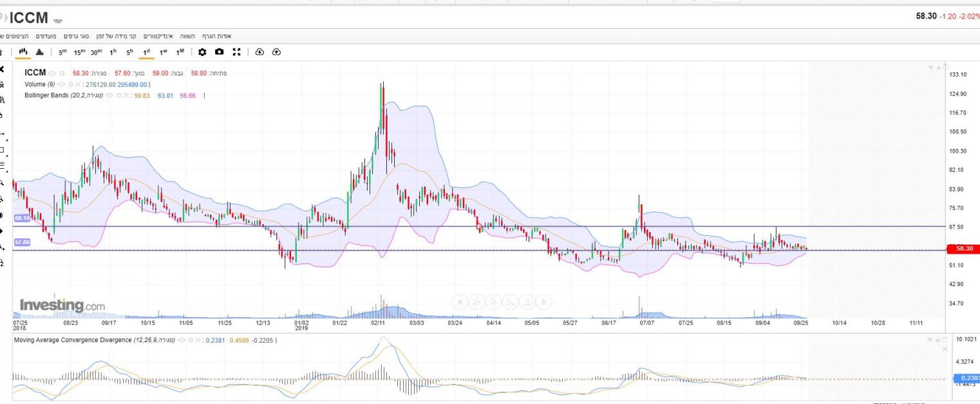Click the אודות הגרף (about chart) link
Image resolution: width=980 pixels, height=404 pixels.
(216, 36)
